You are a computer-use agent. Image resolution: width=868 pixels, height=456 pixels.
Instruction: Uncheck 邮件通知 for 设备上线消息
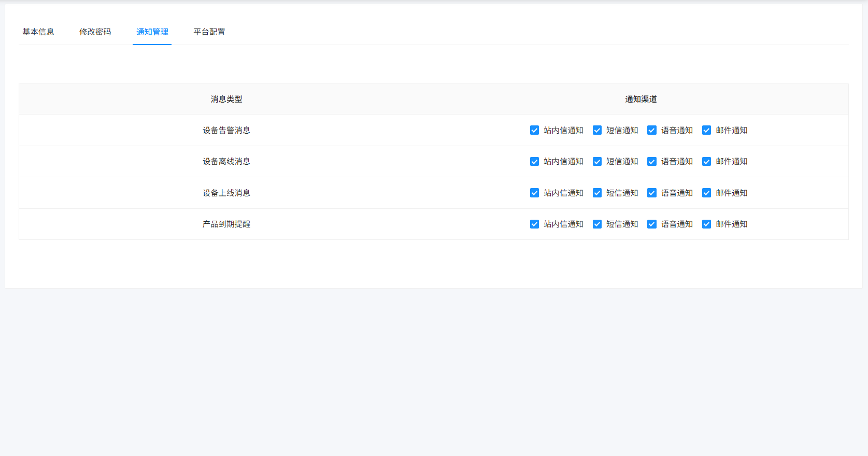coord(706,193)
